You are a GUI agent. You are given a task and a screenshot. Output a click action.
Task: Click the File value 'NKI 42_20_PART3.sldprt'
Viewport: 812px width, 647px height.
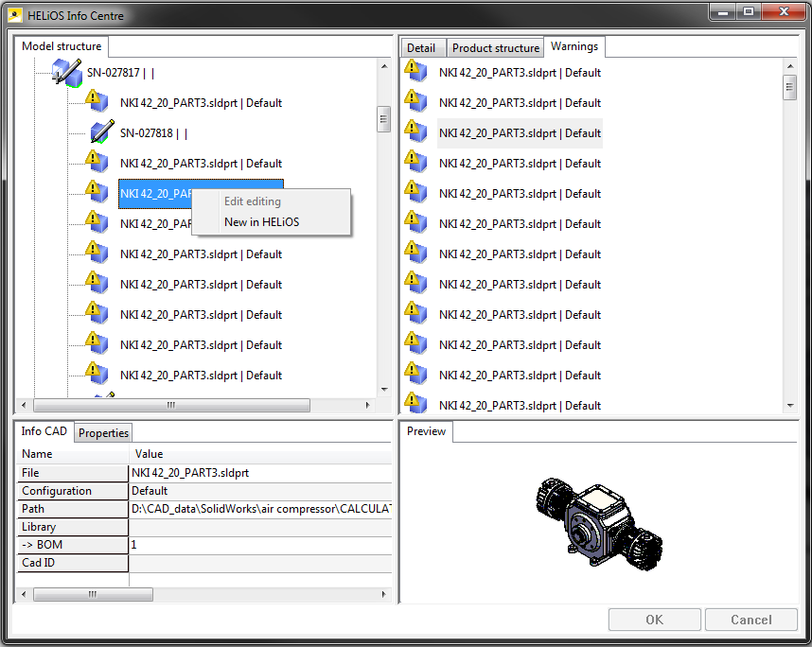pyautogui.click(x=260, y=473)
